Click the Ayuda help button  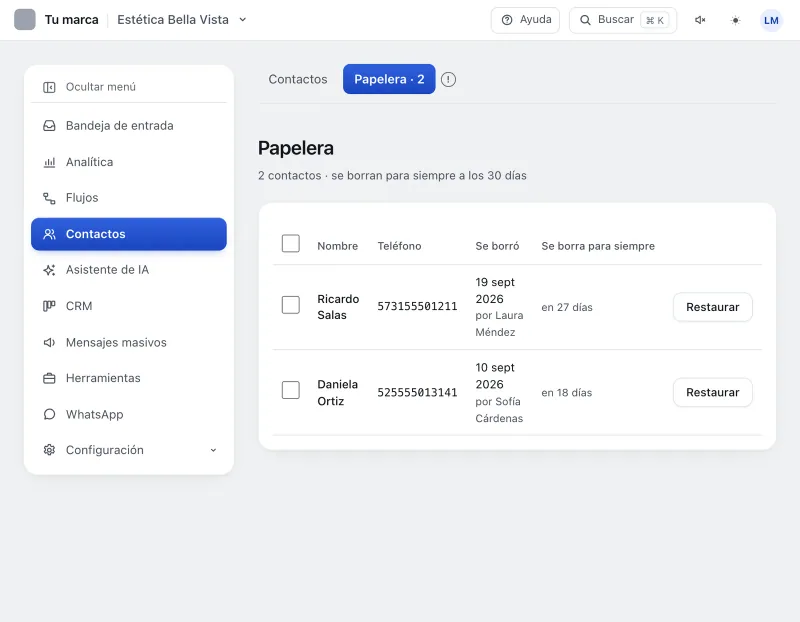click(x=526, y=20)
